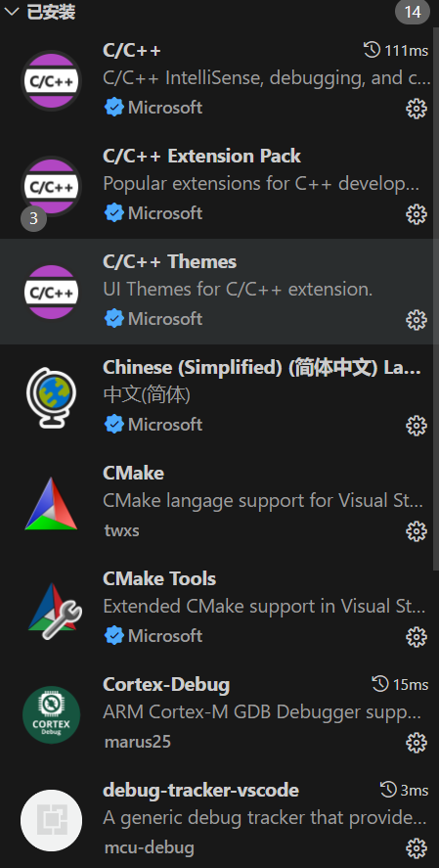439x868 pixels.
Task: Open manage gear for CMake by twxs
Action: [417, 531]
